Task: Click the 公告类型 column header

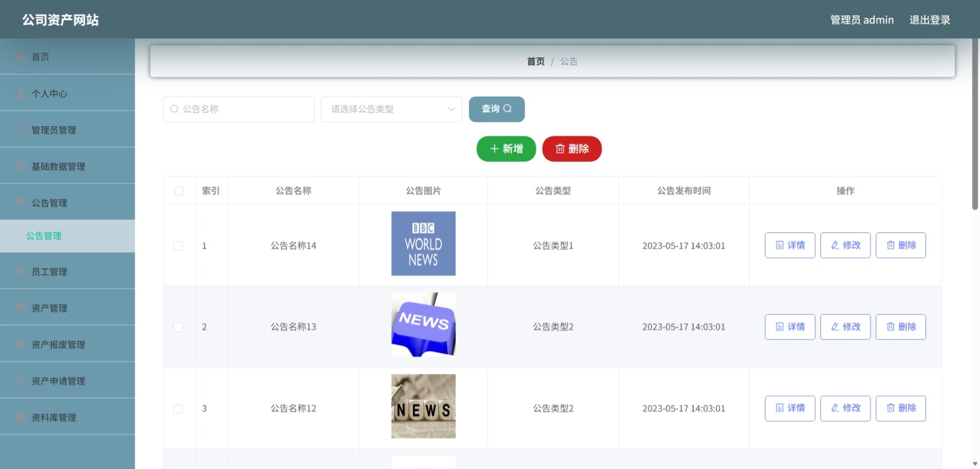Action: tap(553, 191)
